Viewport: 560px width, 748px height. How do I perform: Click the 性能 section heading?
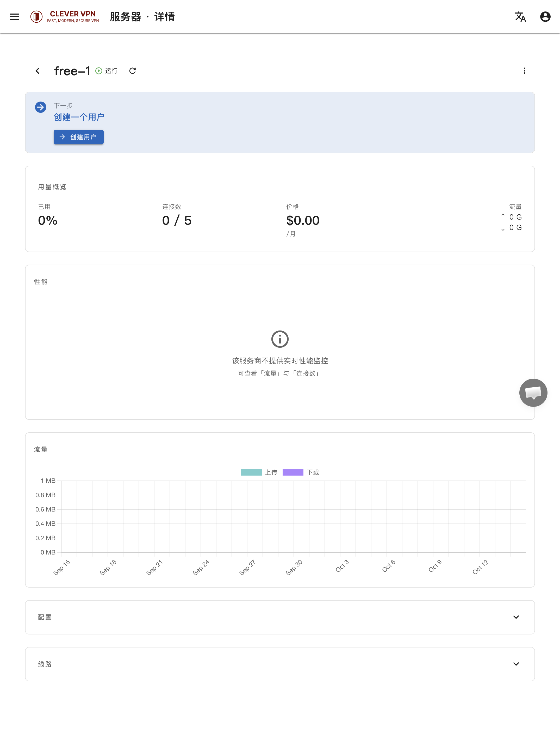click(41, 282)
